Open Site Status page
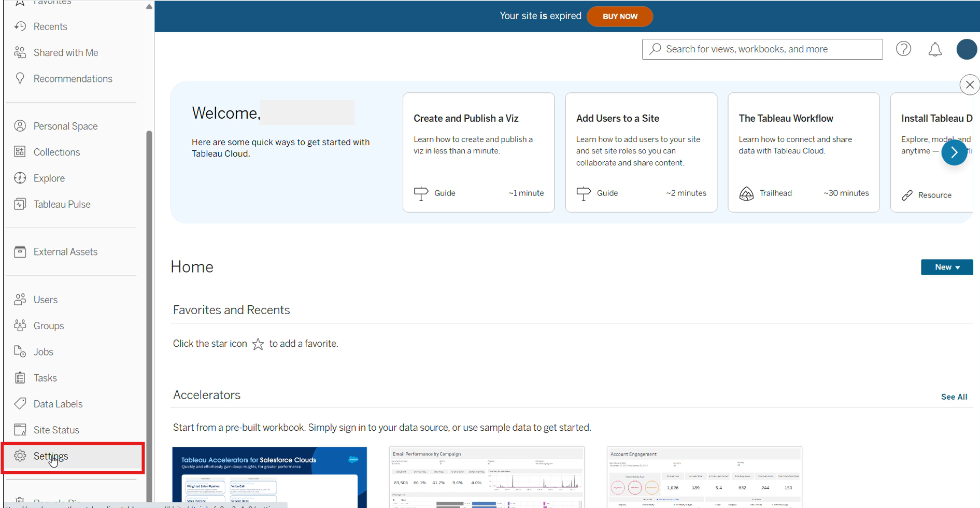 (x=56, y=430)
